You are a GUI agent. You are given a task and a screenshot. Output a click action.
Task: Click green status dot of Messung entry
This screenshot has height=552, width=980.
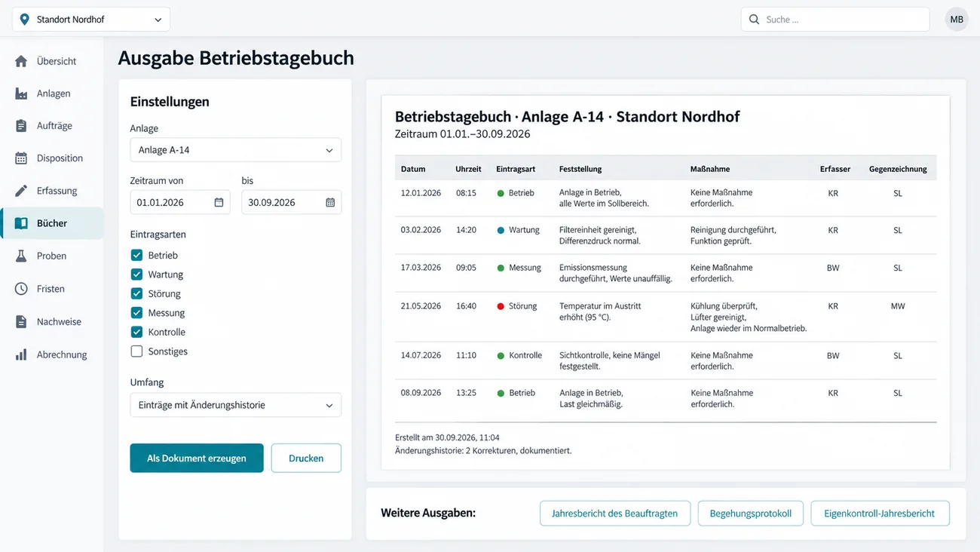pos(501,268)
